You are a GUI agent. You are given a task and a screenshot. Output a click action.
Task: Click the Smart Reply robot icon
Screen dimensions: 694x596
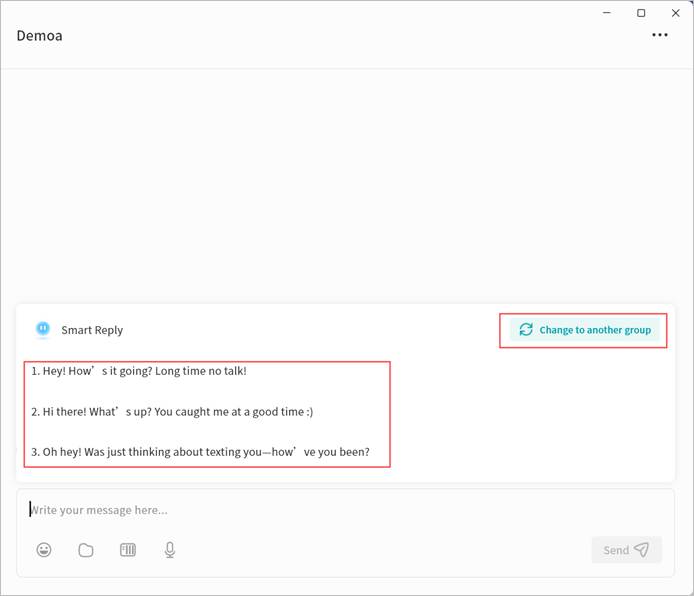[x=43, y=329]
